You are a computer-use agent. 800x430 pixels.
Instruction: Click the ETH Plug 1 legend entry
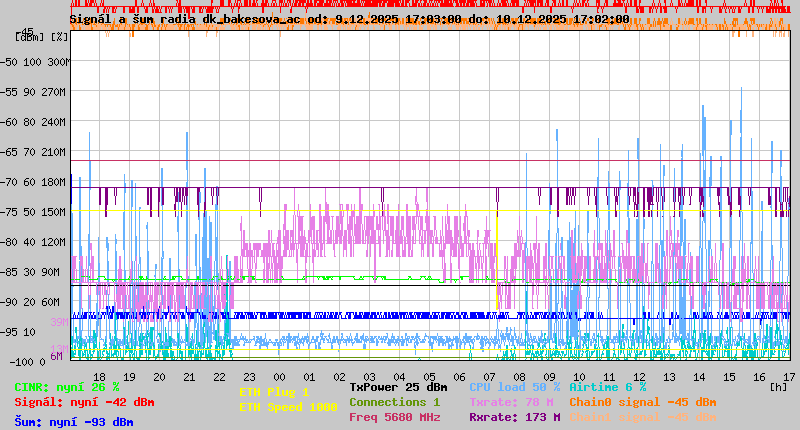click(274, 392)
